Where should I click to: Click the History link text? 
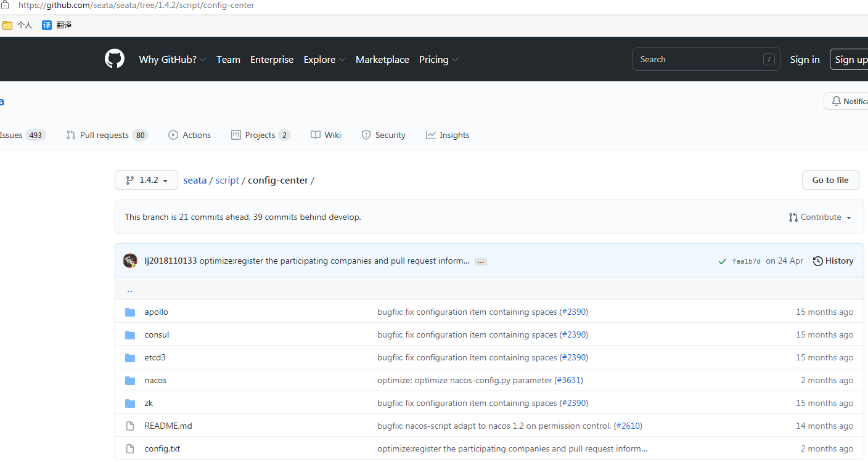pyautogui.click(x=840, y=261)
